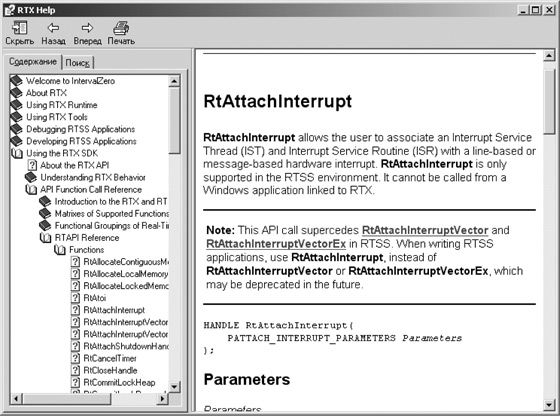The width and height of the screenshot is (560, 416).
Task: Go back with the Назад arrow
Action: pyautogui.click(x=53, y=28)
